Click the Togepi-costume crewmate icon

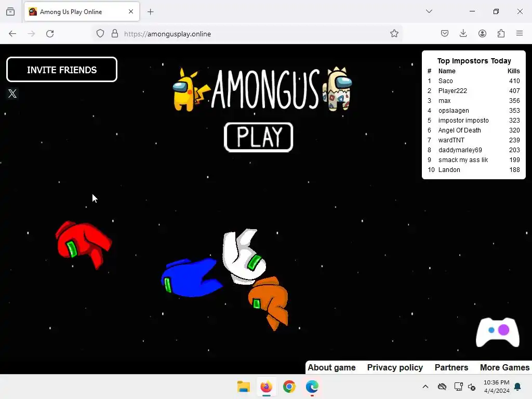[338, 88]
